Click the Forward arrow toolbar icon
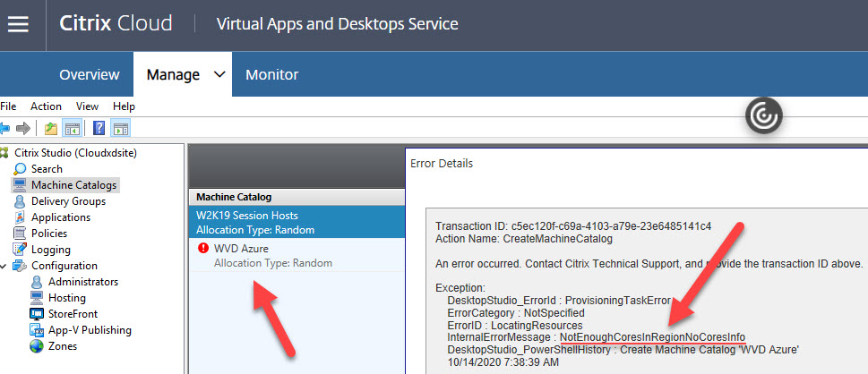 tap(23, 129)
